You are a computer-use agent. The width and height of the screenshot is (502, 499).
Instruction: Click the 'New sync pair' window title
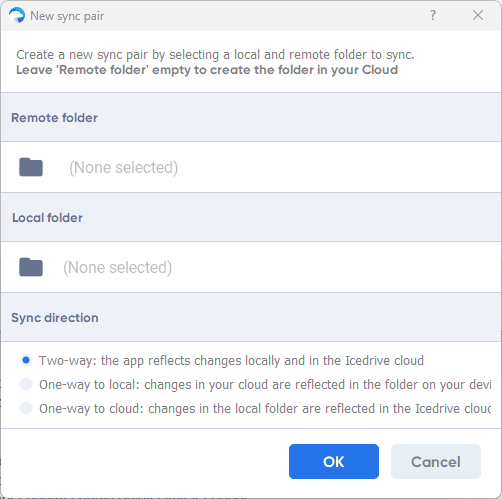click(67, 16)
